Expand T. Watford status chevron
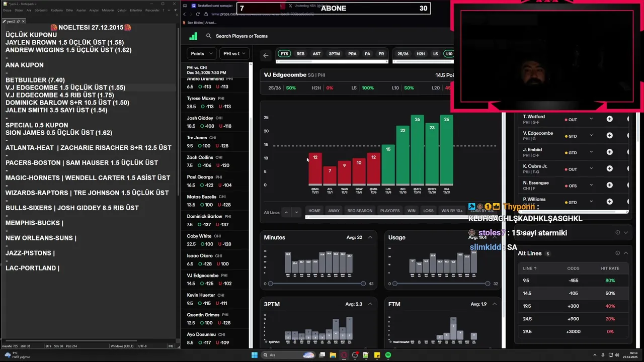The image size is (644, 362). pyautogui.click(x=591, y=119)
